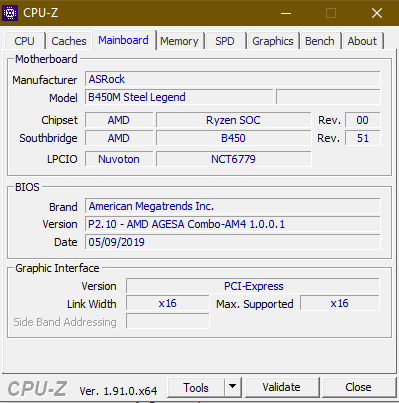
Task: Click the NCT6779 LPCIO value
Action: tap(233, 159)
